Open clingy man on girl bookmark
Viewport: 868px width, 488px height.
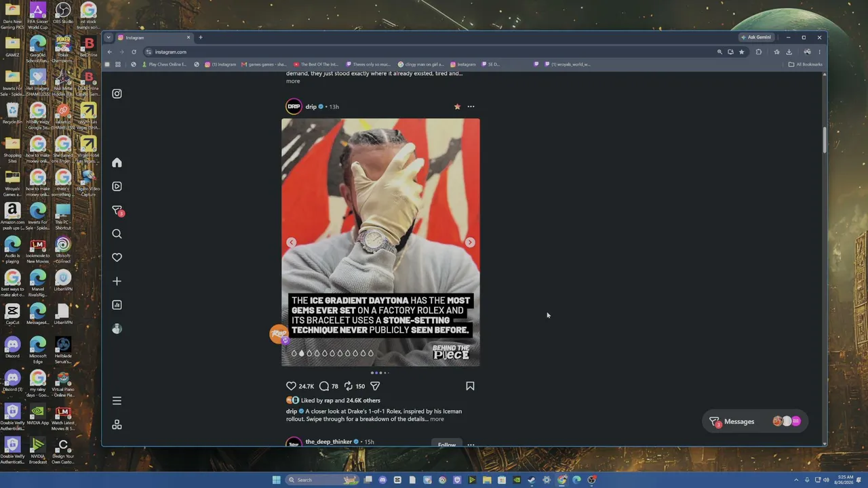(421, 64)
